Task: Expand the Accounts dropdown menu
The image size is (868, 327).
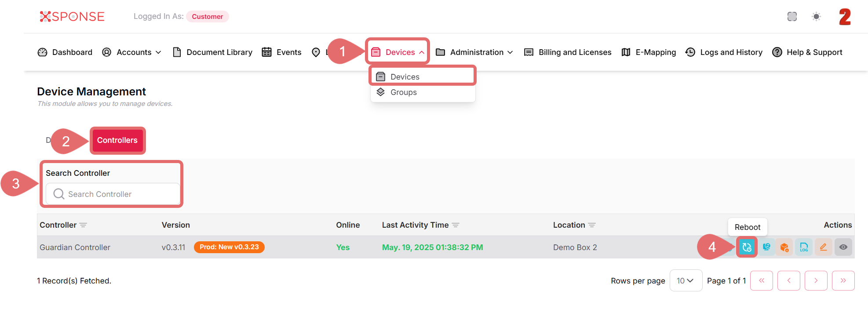Action: (131, 52)
